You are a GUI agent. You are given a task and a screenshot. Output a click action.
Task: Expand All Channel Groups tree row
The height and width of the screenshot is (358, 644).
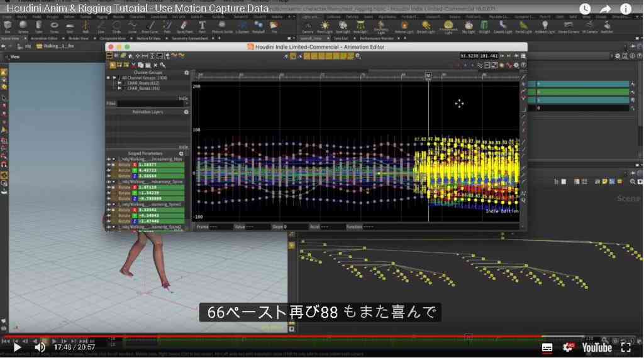(114, 77)
